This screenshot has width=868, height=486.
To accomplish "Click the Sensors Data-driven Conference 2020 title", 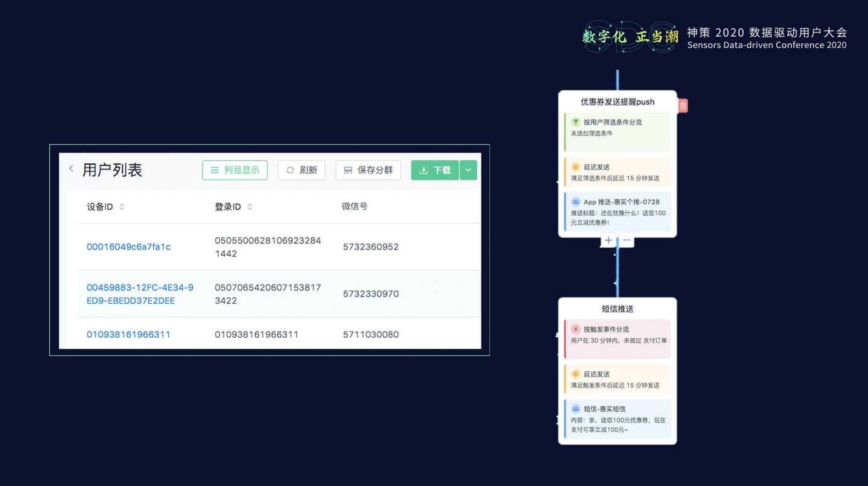I will [x=767, y=45].
